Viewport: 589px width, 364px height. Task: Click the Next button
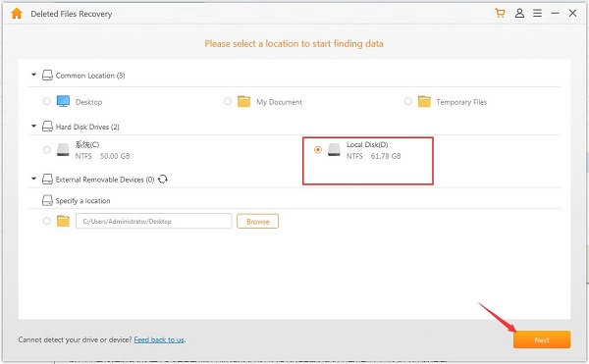pyautogui.click(x=542, y=339)
